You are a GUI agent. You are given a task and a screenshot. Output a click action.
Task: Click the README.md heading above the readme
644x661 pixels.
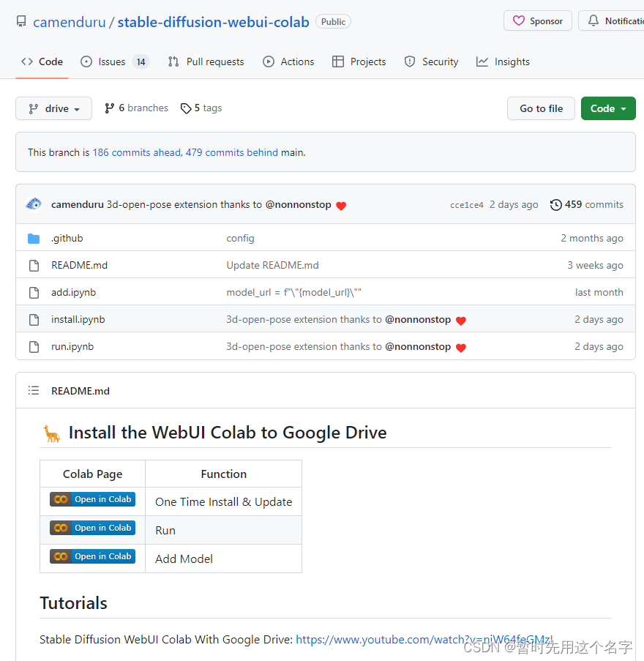pos(80,391)
